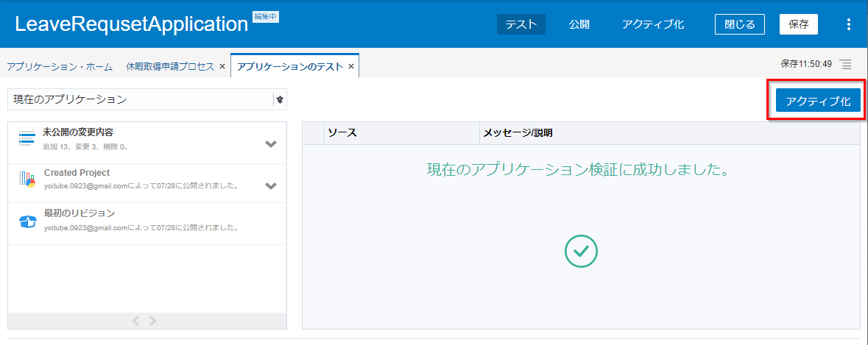Viewport: 868px width, 345px height.
Task: Click the Created Project chart icon
Action: 27,179
